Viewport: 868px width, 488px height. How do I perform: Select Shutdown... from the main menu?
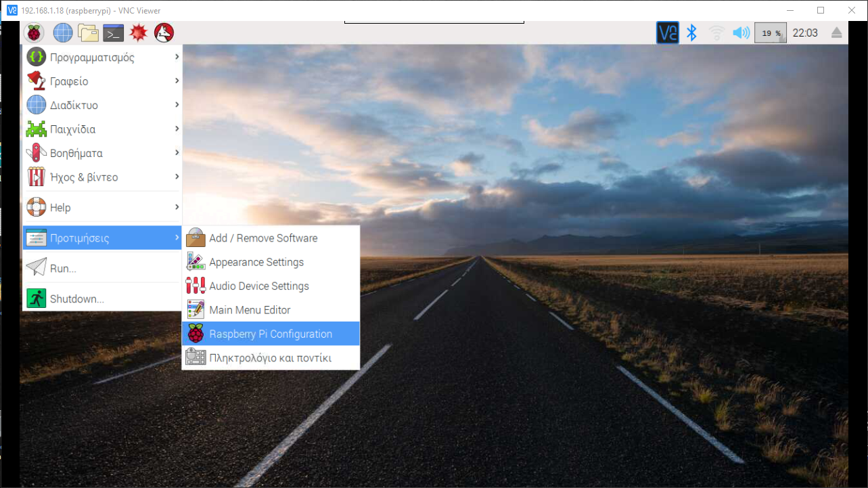(x=103, y=298)
